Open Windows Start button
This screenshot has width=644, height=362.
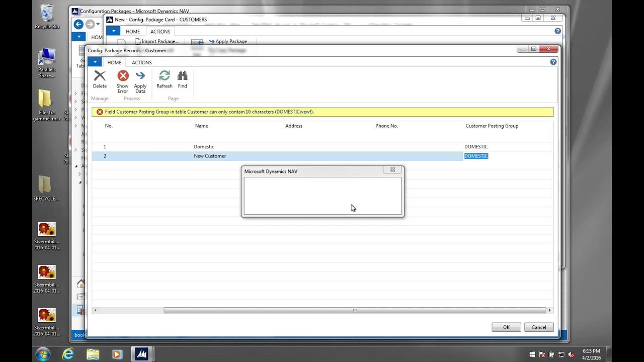point(43,354)
